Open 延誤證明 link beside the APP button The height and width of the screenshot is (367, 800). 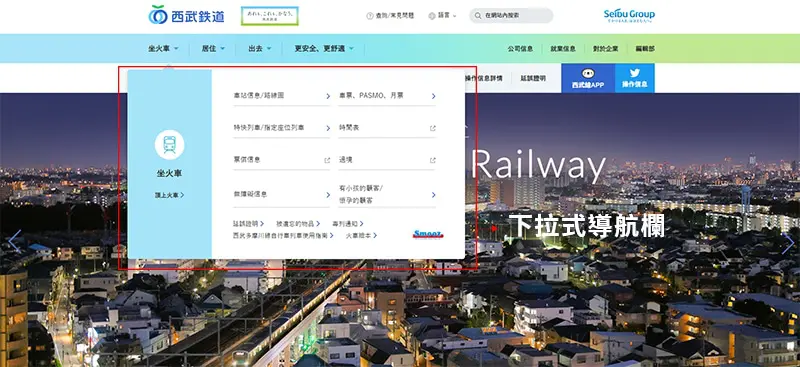(533, 78)
